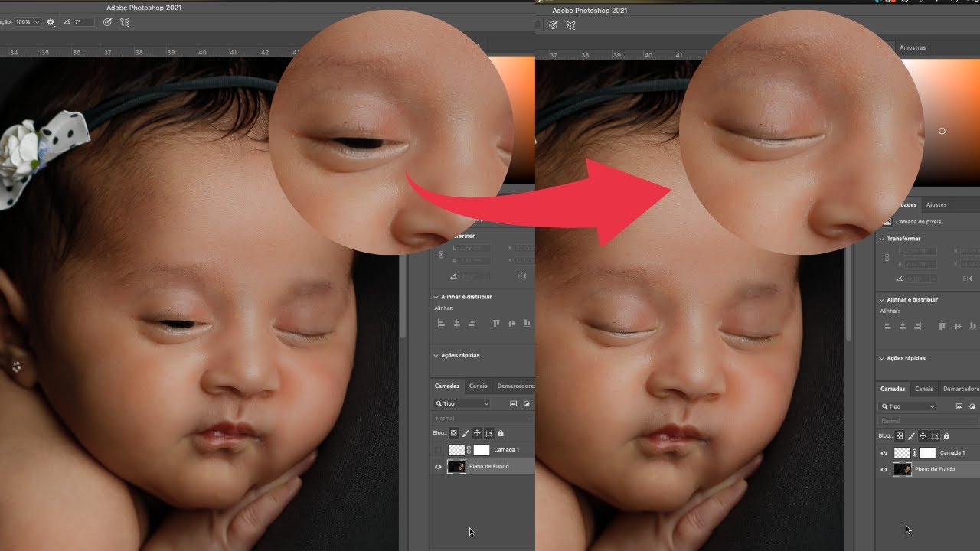Viewport: 980px width, 551px height.
Task: Filter adjustment layers in left window Camadas panel
Action: click(x=528, y=403)
